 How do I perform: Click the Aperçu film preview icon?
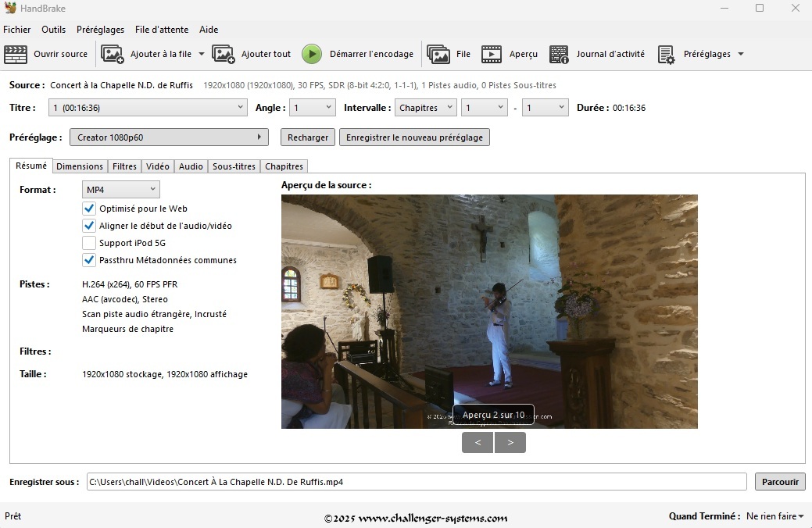tap(492, 54)
